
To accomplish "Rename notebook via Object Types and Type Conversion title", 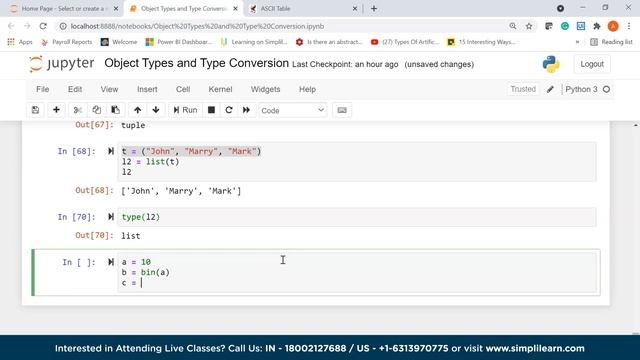I will click(x=196, y=63).
